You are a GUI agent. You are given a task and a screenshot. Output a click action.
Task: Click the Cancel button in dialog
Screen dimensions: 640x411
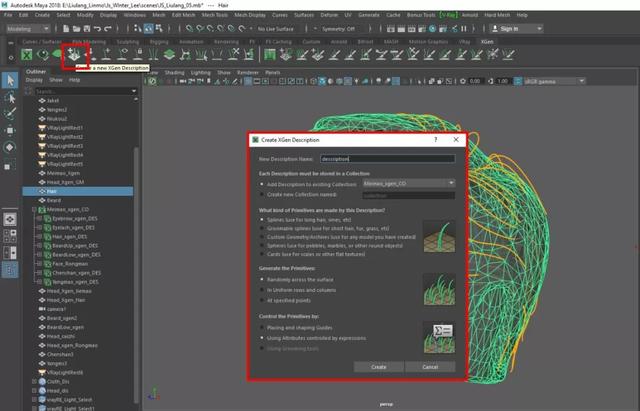click(x=430, y=367)
